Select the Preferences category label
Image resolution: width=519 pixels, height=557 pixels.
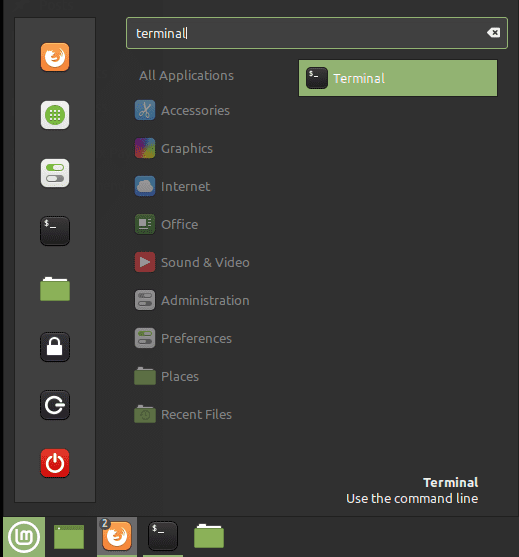coord(196,339)
